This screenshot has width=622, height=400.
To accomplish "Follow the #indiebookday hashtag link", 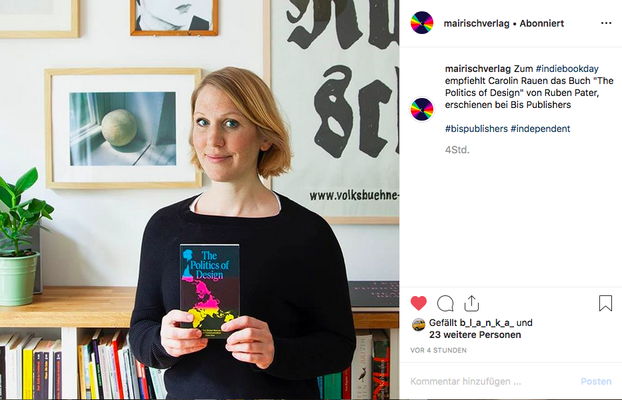I will 567,69.
